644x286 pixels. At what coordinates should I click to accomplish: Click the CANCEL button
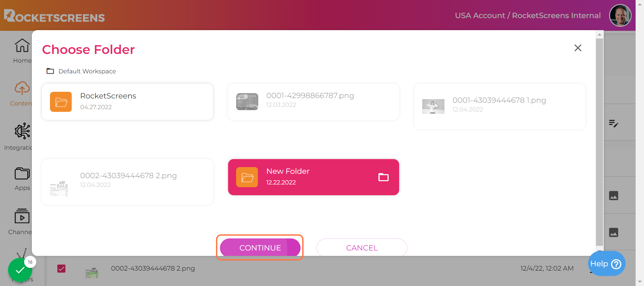point(362,247)
